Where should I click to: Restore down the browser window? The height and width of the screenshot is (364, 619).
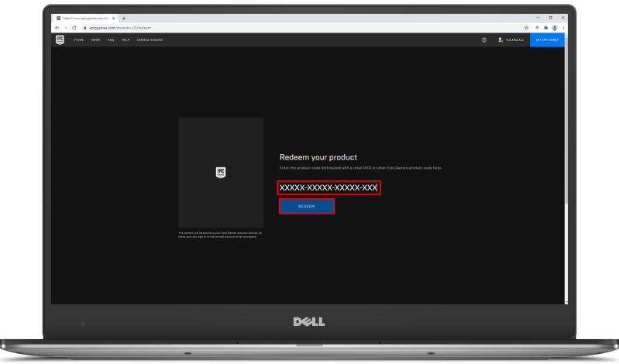pos(550,18)
